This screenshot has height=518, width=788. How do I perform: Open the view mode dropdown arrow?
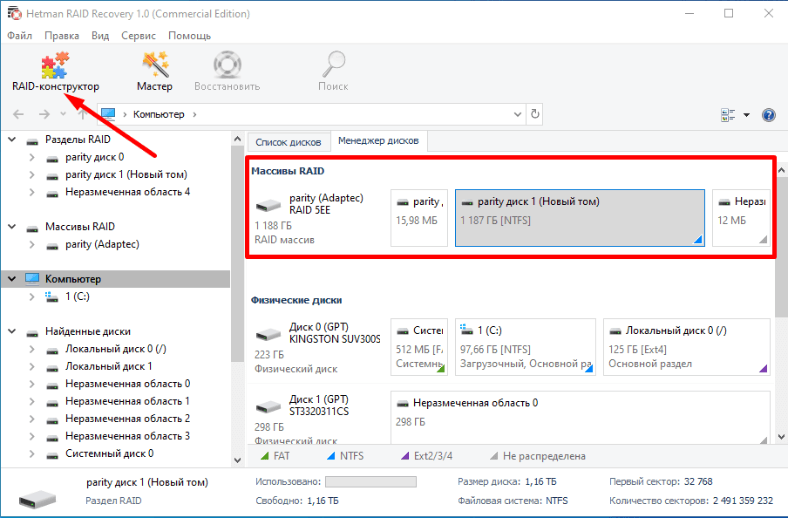[x=747, y=115]
